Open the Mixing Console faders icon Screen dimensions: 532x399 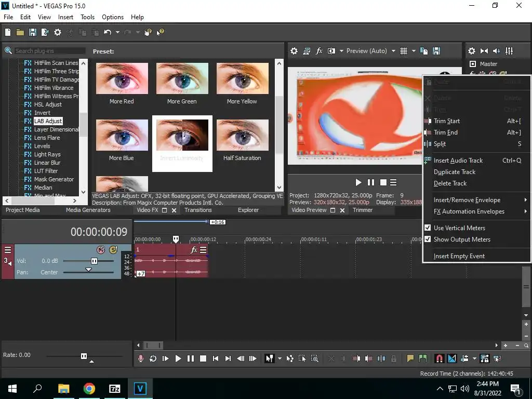click(x=509, y=51)
